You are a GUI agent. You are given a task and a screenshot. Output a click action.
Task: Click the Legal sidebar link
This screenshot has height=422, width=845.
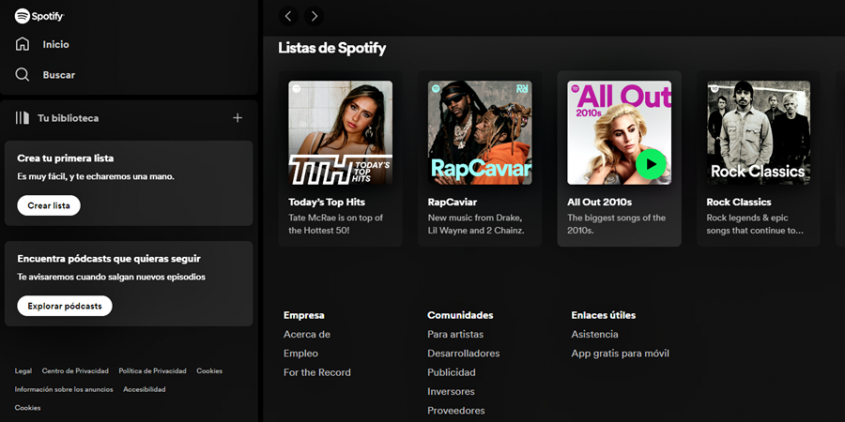[23, 371]
